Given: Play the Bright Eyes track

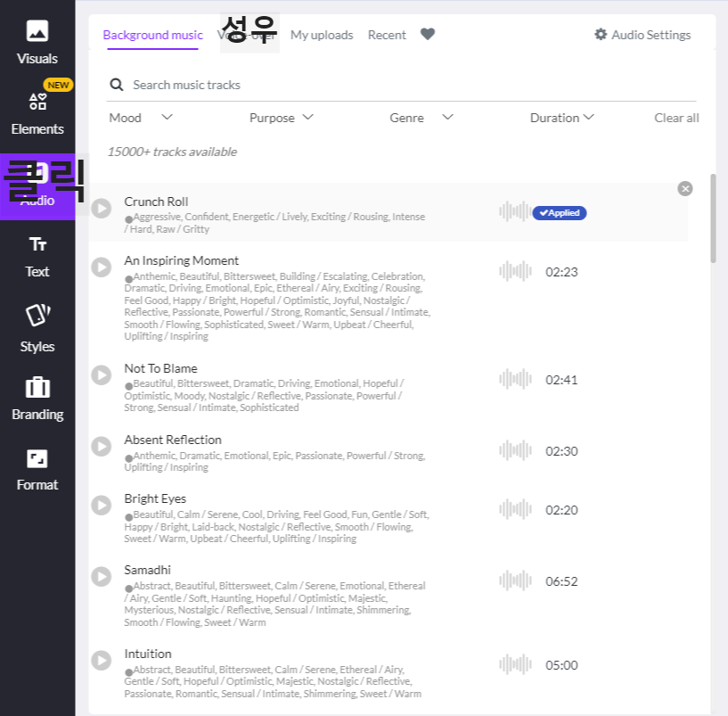Looking at the screenshot, I should click(x=102, y=505).
